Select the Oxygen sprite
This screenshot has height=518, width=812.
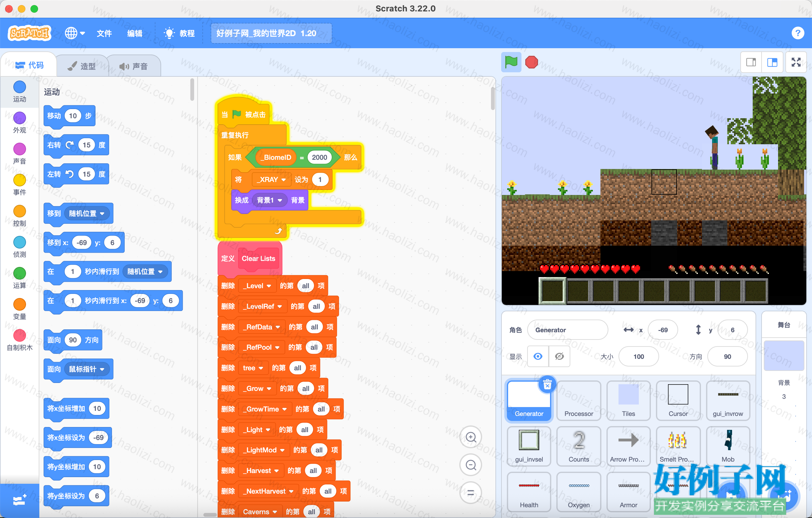coord(579,492)
